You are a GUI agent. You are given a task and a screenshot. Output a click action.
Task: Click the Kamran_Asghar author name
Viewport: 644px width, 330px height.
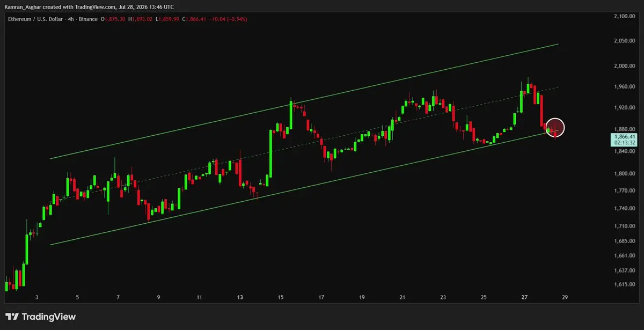pyautogui.click(x=23, y=6)
